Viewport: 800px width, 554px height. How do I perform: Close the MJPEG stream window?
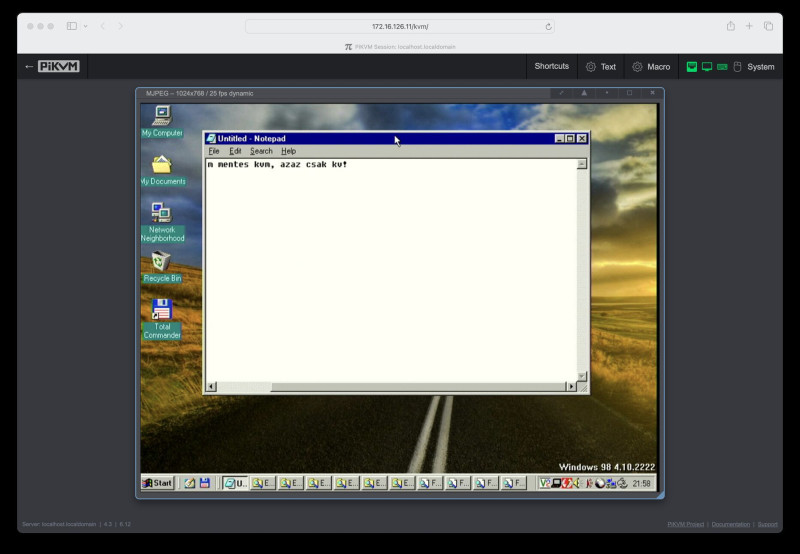point(652,93)
